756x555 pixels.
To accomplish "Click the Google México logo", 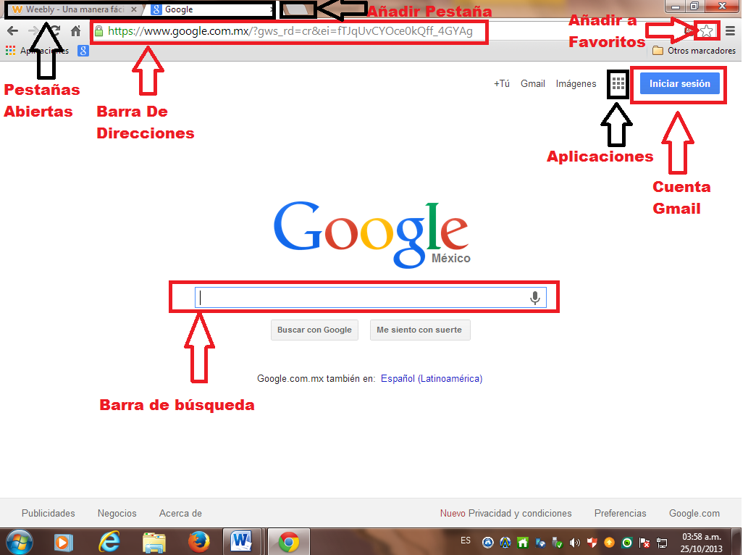I will (x=371, y=234).
